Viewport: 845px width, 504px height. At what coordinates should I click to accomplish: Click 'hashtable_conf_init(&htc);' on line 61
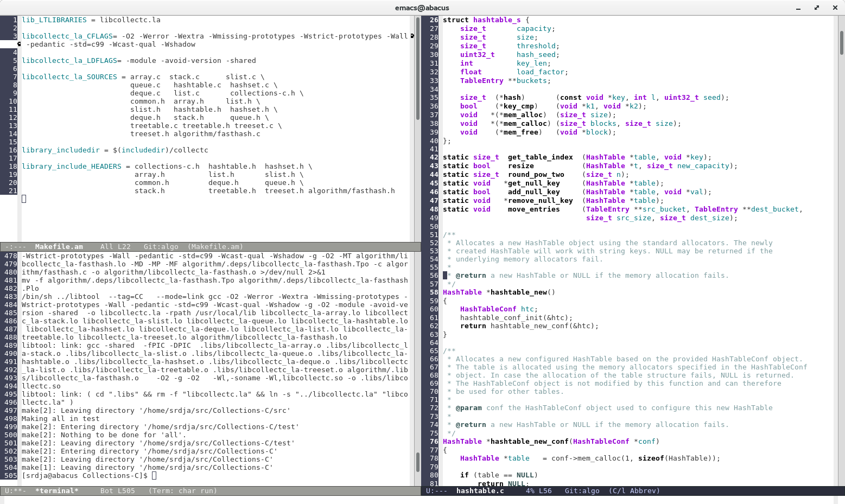click(x=517, y=317)
